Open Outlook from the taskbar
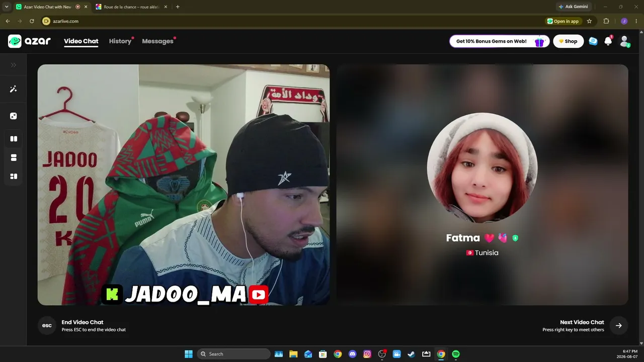The width and height of the screenshot is (644, 362). 308,354
